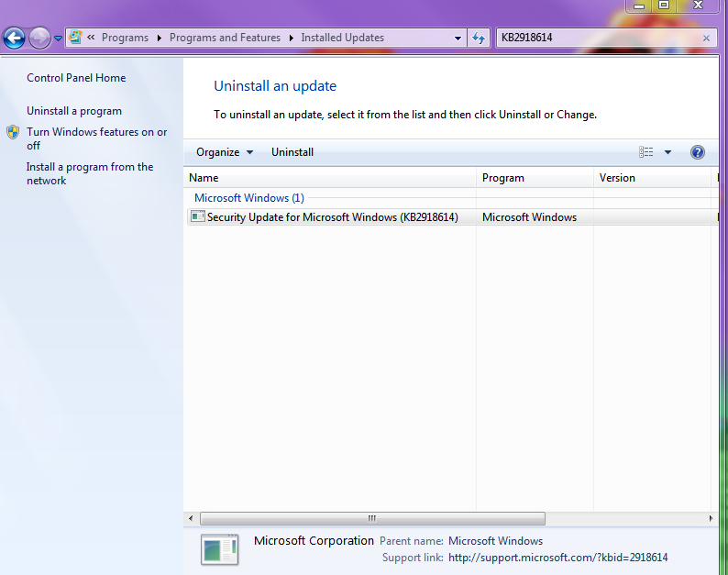Expand the arrow after Programs and Features
Image resolution: width=728 pixels, height=575 pixels.
[291, 38]
